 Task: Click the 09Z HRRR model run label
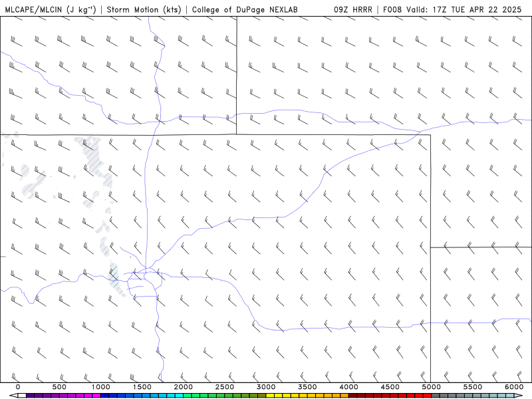(x=353, y=10)
